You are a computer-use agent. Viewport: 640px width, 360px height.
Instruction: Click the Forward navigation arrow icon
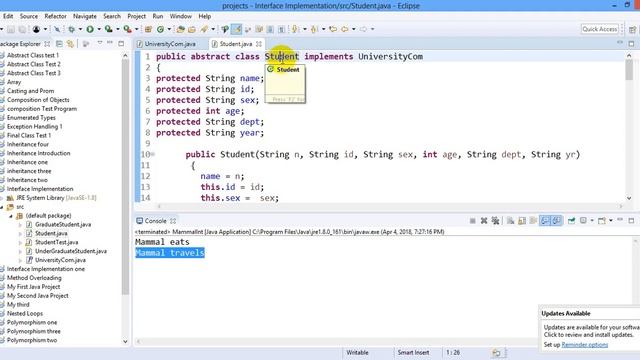point(363,29)
